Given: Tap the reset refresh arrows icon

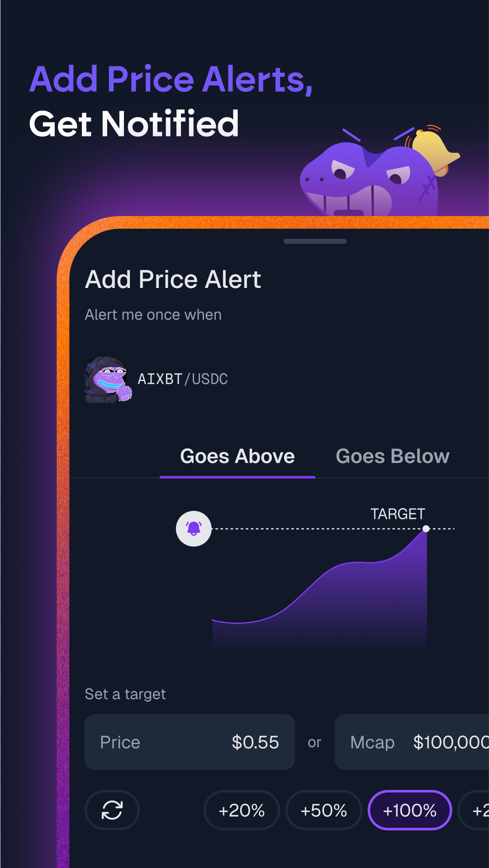Looking at the screenshot, I should 112,810.
